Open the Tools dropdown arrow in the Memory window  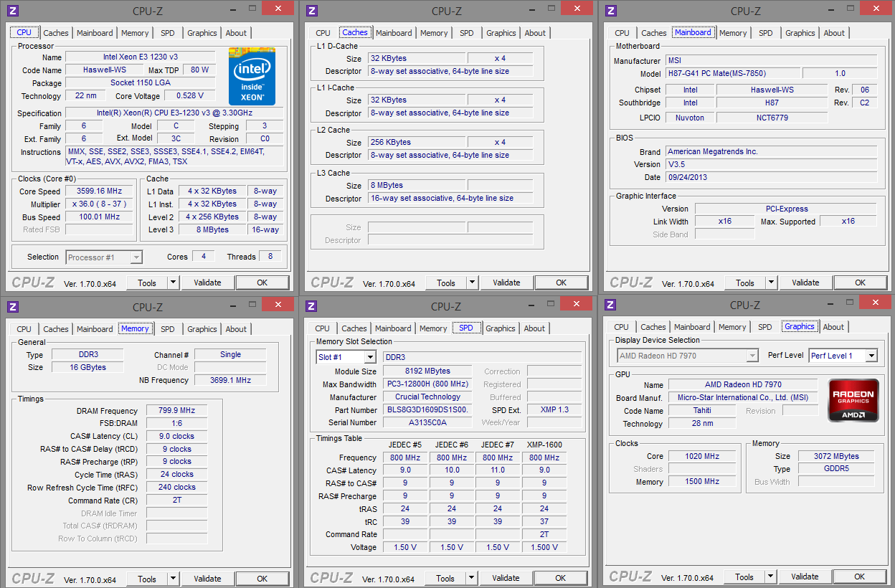point(173,579)
